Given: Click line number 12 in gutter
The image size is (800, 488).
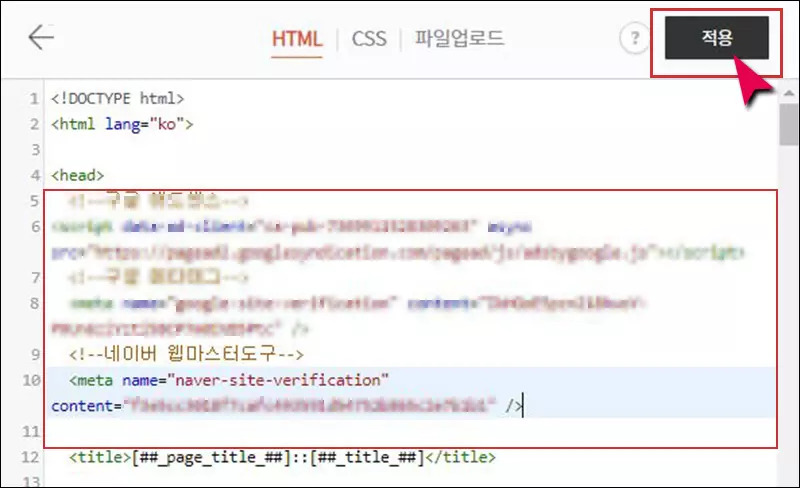Looking at the screenshot, I should 31,457.
